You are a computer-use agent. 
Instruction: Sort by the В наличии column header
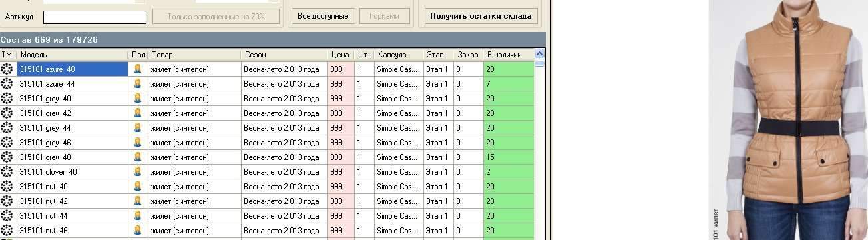click(509, 55)
